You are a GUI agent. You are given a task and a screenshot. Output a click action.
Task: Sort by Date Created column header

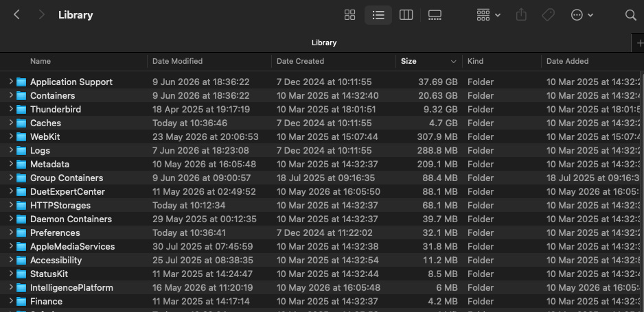pyautogui.click(x=300, y=61)
